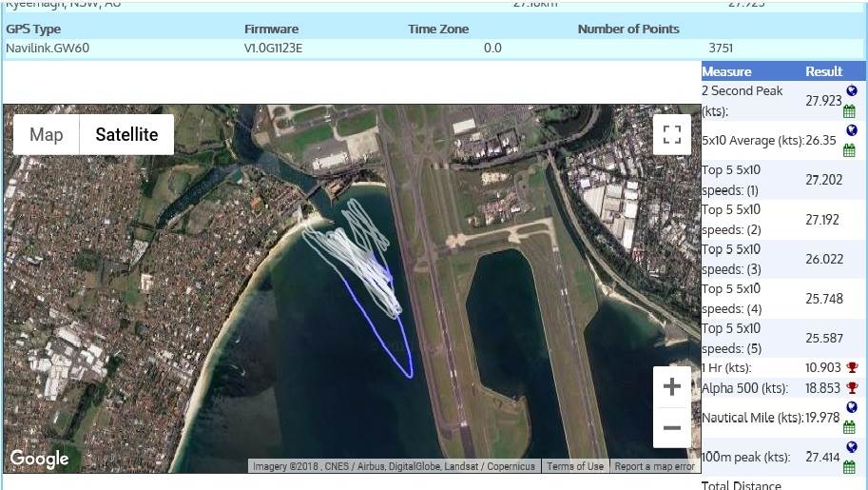Click globe icon for 5x10 Average
The image size is (868, 490).
[x=852, y=130]
